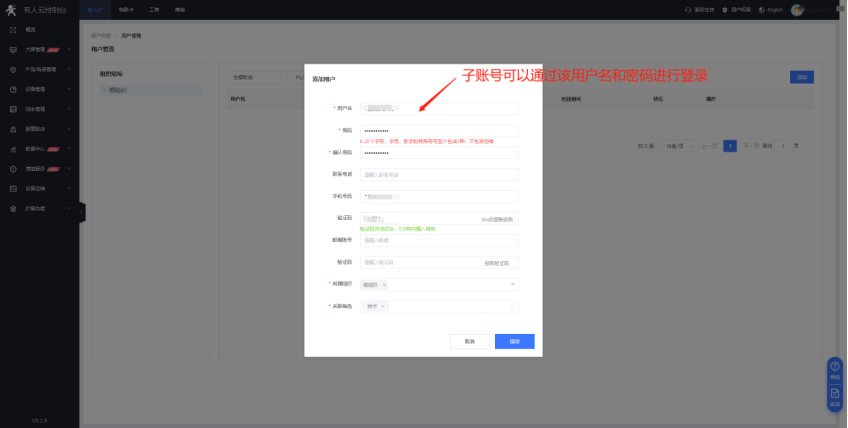This screenshot has width=848, height=428.
Task: Open the help floating button at bottom right
Action: pyautogui.click(x=834, y=369)
